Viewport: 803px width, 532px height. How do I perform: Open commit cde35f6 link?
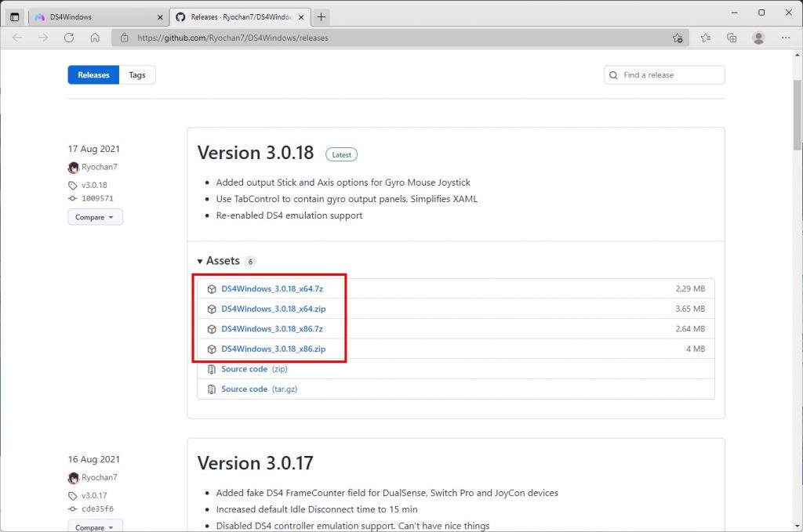[x=97, y=509]
